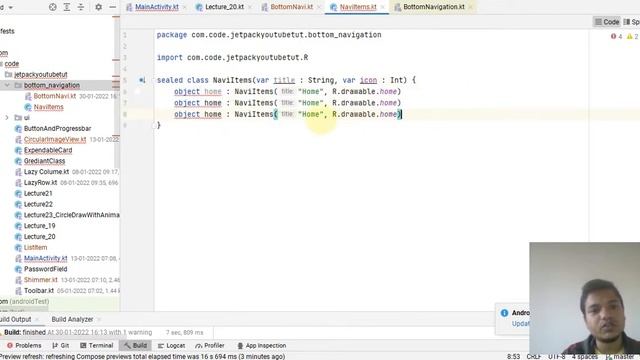Open GrediantClass file
640x360 pixels.
click(44, 161)
